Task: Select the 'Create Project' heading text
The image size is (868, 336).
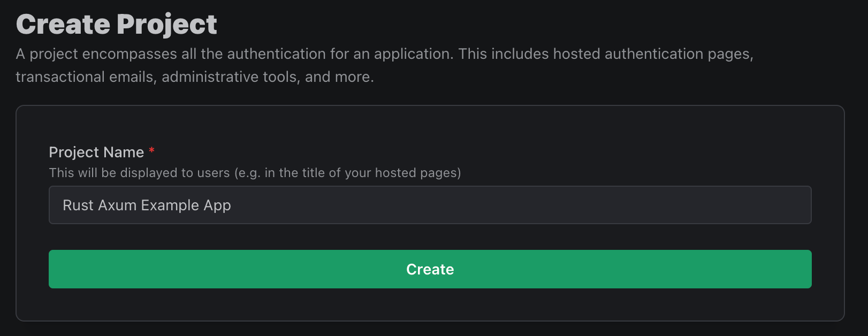Action: point(117,25)
